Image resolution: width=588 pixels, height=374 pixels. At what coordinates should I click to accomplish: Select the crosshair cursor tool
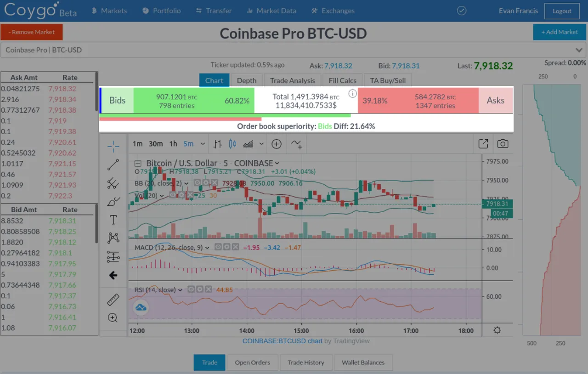tap(113, 147)
